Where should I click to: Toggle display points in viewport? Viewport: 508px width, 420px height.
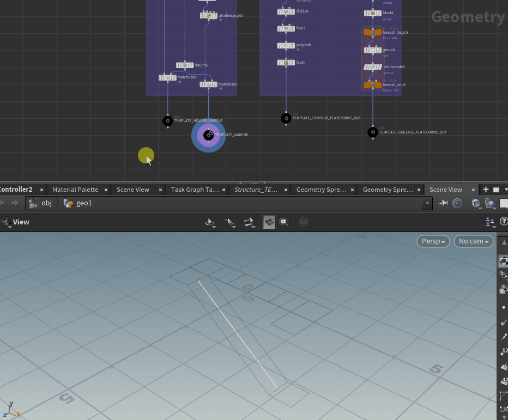point(503,308)
